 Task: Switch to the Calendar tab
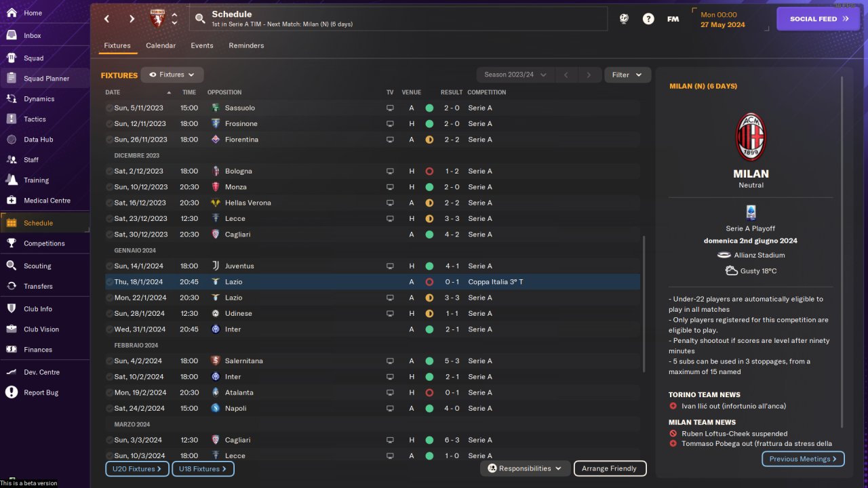pos(161,45)
